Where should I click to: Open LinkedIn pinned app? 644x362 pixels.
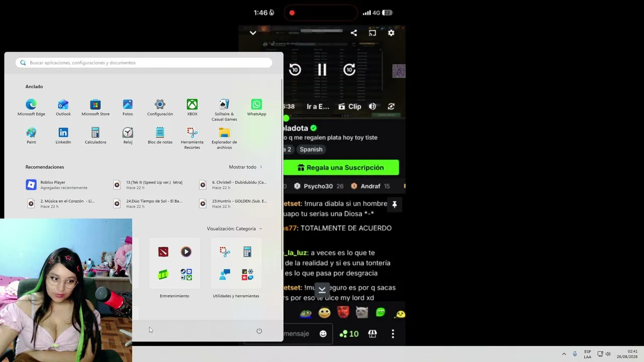point(63,136)
